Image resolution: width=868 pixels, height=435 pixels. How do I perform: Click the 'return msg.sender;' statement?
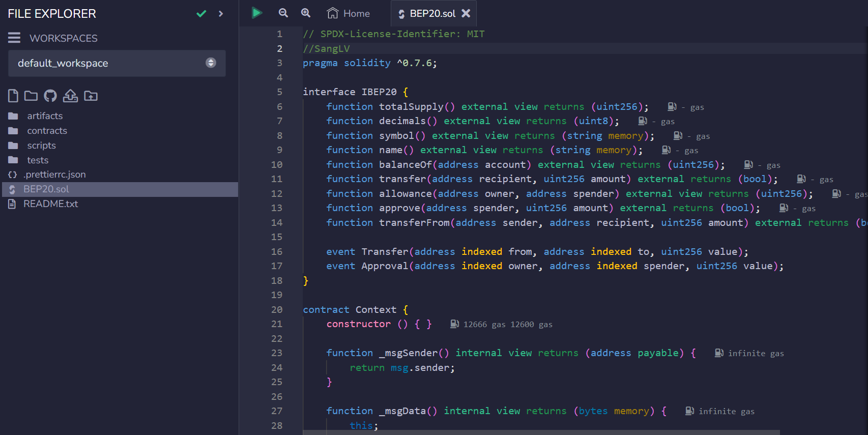click(402, 368)
